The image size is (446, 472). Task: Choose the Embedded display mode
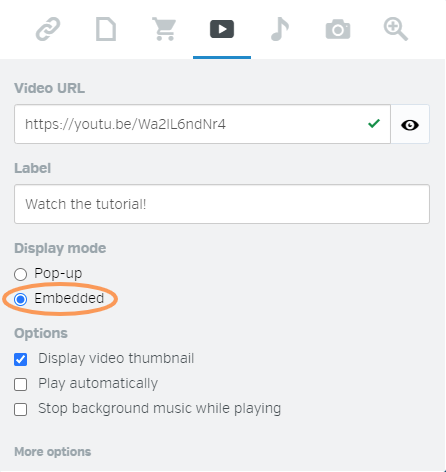[x=20, y=299]
